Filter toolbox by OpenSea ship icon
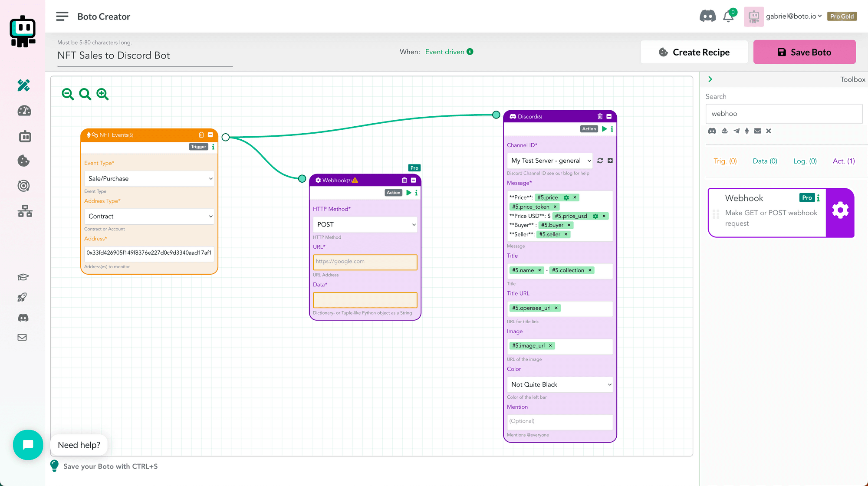868x486 pixels. click(x=725, y=131)
